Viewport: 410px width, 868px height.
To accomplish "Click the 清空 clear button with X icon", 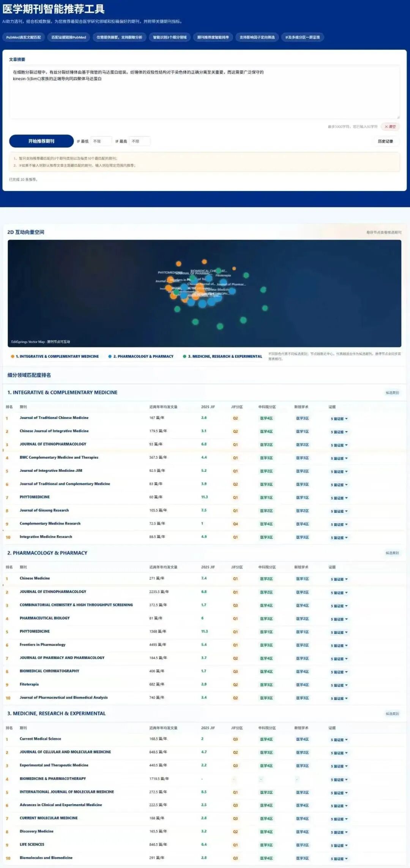I will (x=390, y=126).
